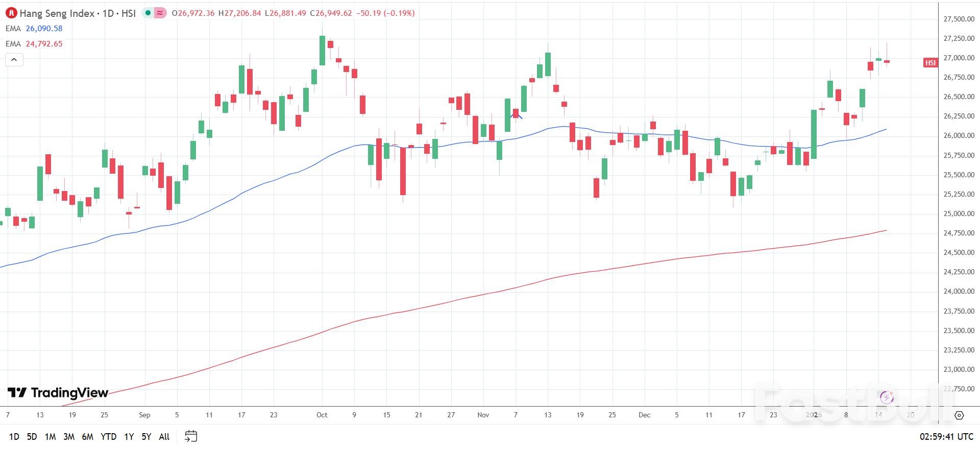The height and width of the screenshot is (449, 980).
Task: Collapse the indicator legend with chevron button
Action: [x=14, y=60]
